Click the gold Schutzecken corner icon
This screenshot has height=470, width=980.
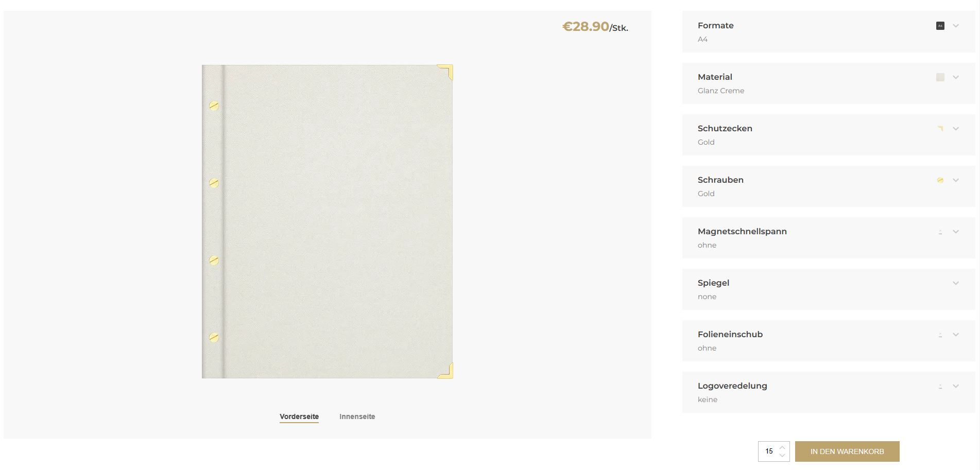[940, 129]
